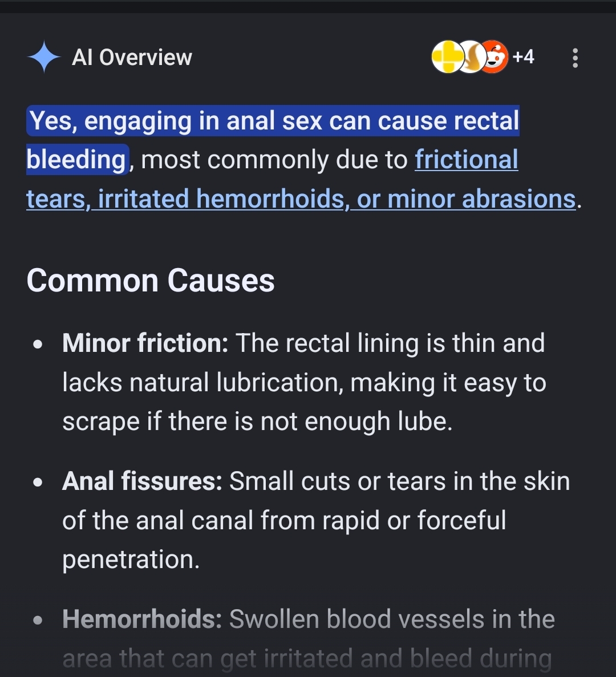Open the three-dot more options menu
The height and width of the screenshot is (677, 616).
coord(575,58)
